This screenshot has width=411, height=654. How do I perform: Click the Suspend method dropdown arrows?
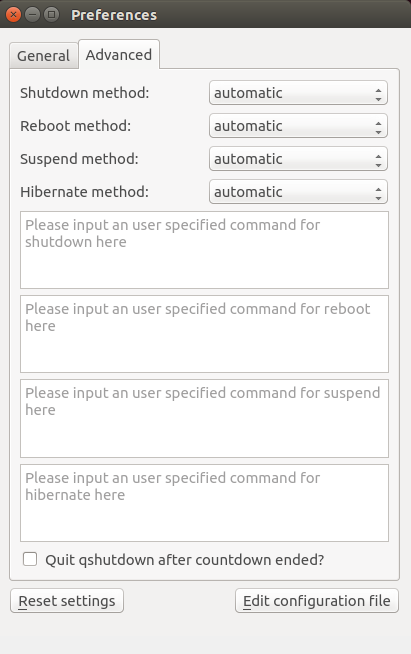pyautogui.click(x=378, y=160)
